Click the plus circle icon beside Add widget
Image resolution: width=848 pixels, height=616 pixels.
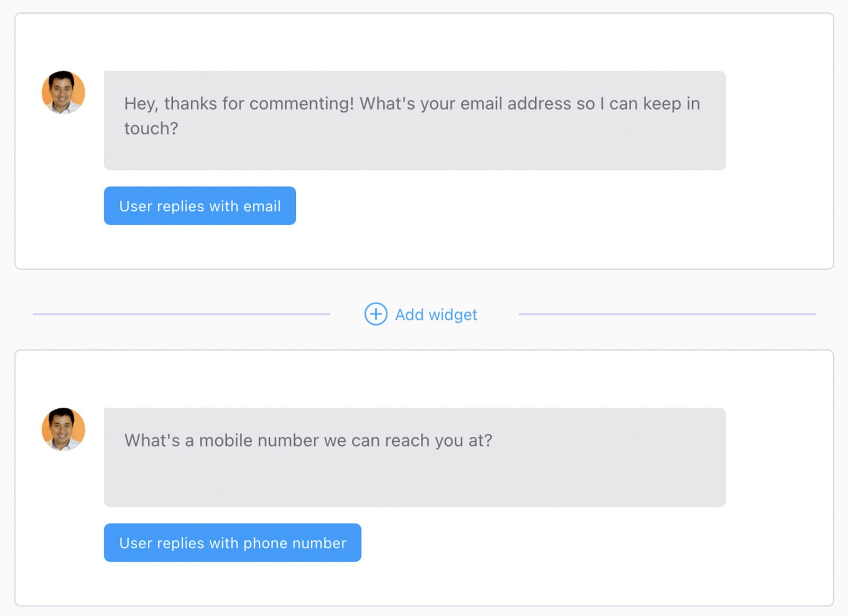point(376,314)
